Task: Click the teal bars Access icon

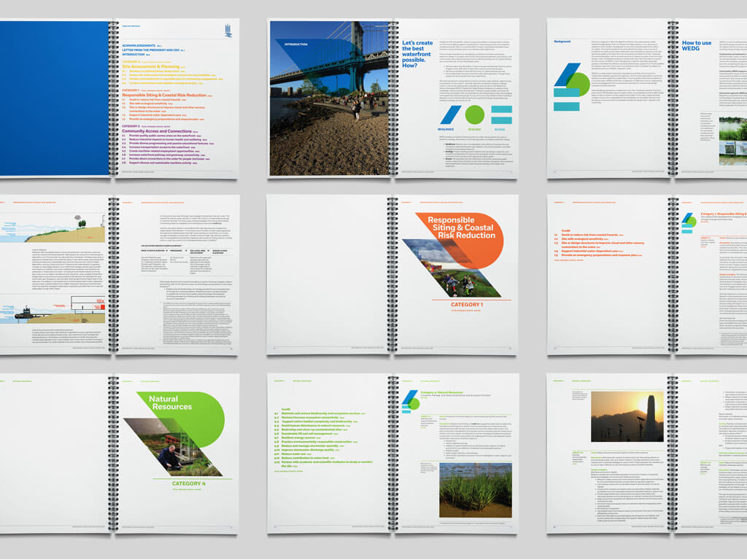Action: [x=501, y=114]
